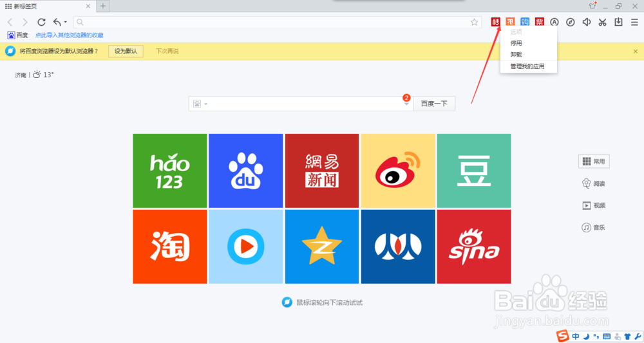This screenshot has height=343, width=644.
Task: Open the Douban 豆 tile
Action: 474,171
